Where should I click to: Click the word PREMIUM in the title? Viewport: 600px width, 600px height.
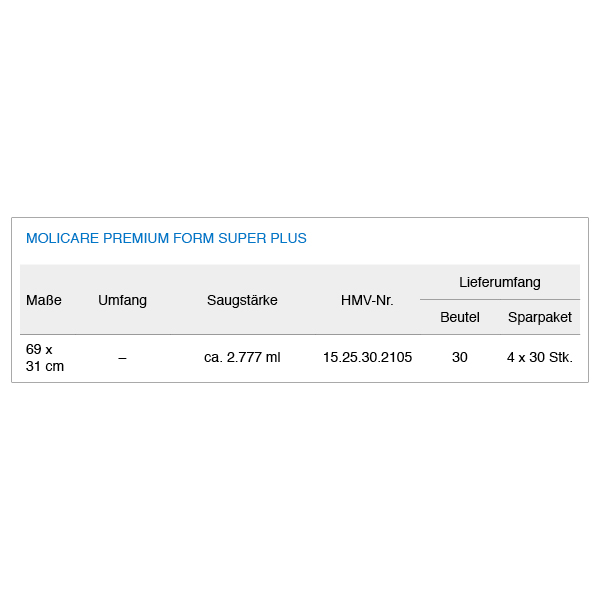point(136,238)
